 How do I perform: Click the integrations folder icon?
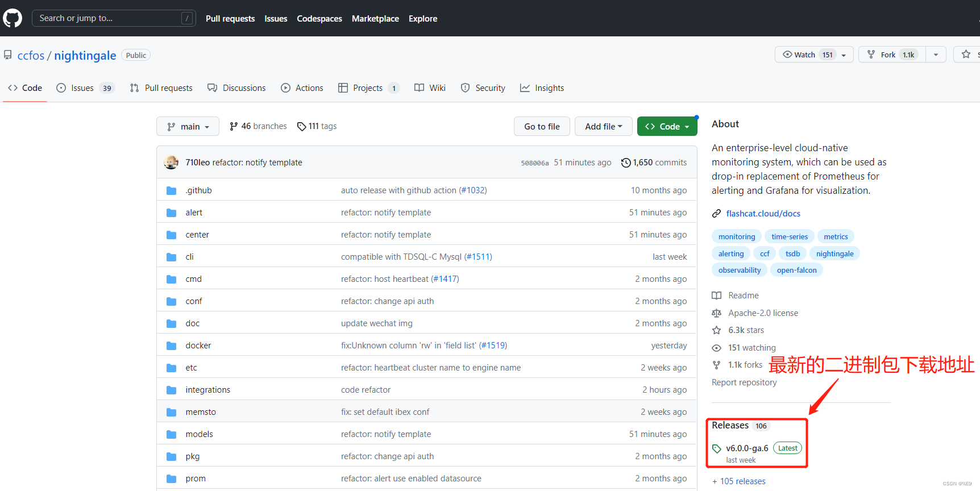(171, 390)
